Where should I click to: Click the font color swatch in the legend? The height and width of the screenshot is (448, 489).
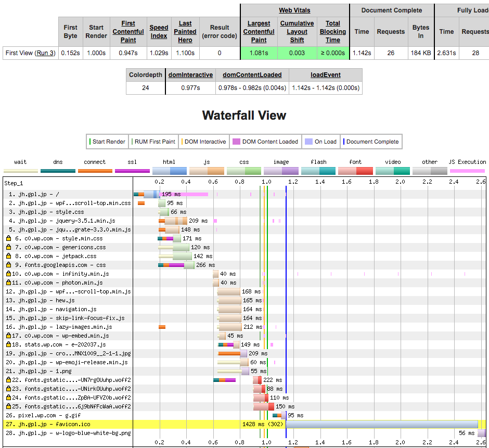pos(355,171)
